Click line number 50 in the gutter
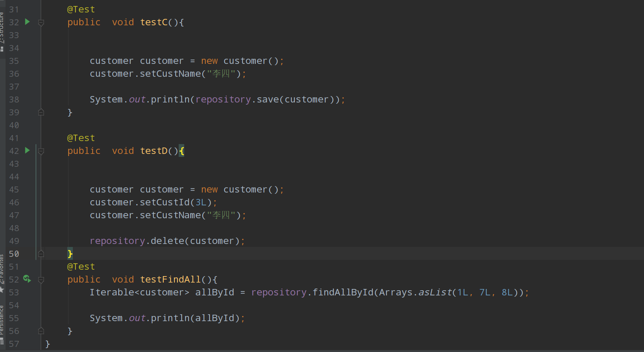644x352 pixels. coord(14,254)
